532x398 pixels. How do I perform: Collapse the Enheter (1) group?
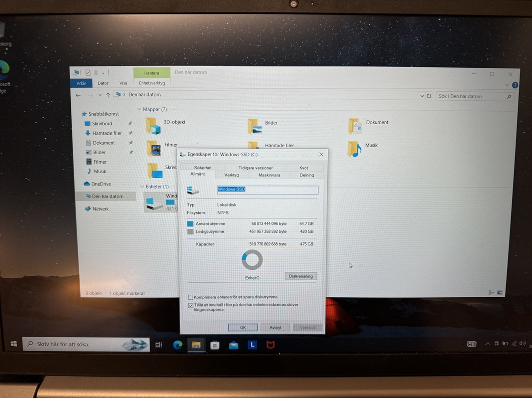pos(142,187)
